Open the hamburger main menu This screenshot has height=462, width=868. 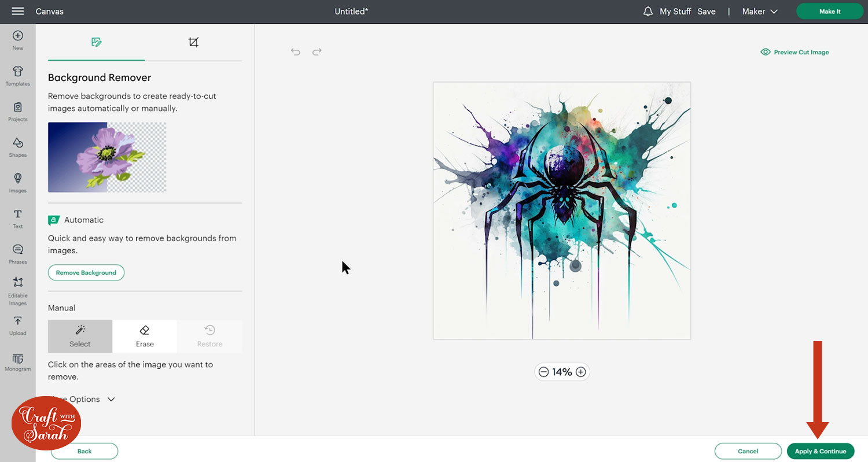pyautogui.click(x=17, y=12)
